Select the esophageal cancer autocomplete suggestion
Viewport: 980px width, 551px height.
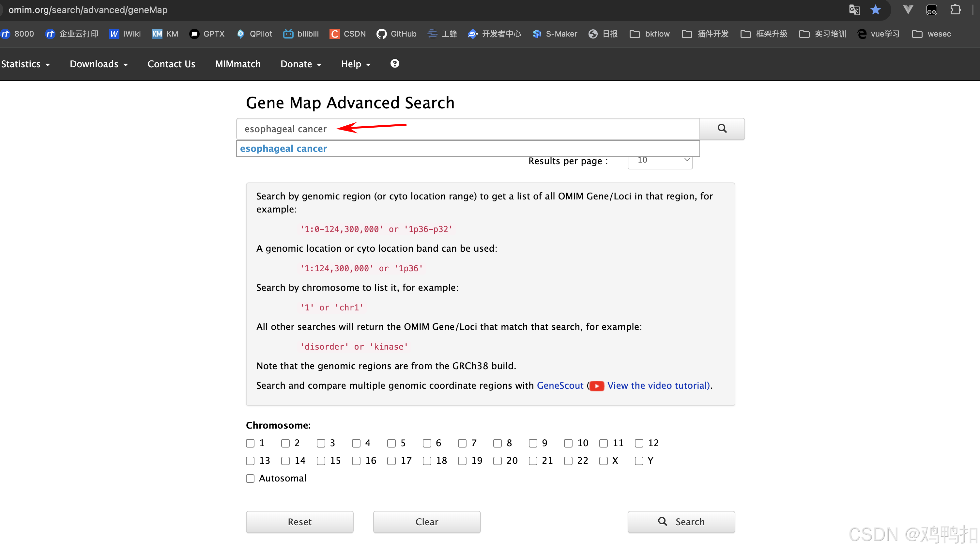(x=467, y=149)
